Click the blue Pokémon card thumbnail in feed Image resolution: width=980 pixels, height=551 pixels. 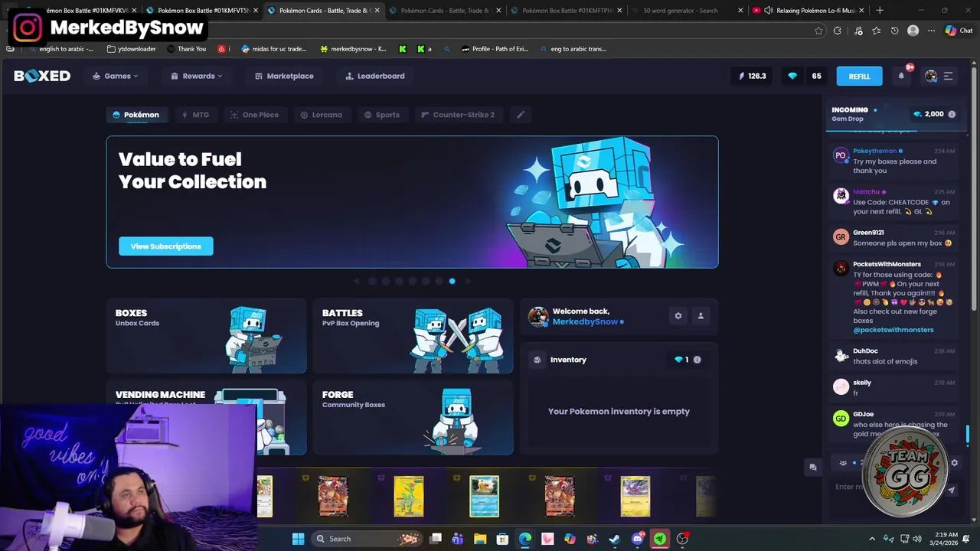pos(484,496)
